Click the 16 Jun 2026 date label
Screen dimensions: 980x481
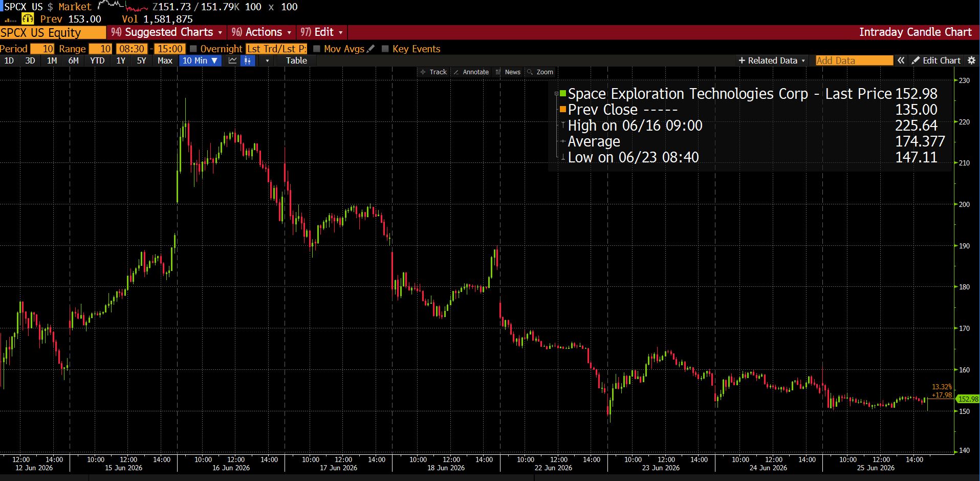(x=231, y=468)
